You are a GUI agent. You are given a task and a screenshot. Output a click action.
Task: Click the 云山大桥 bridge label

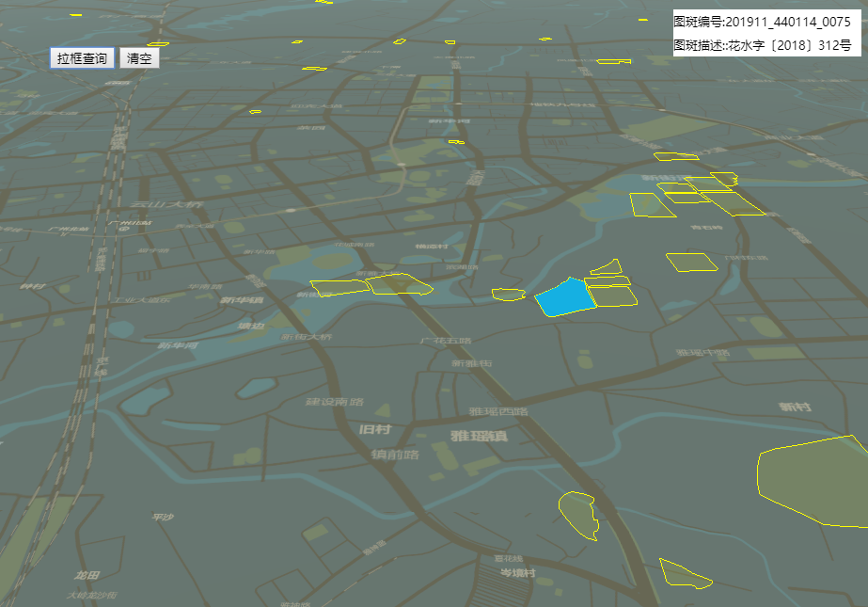166,204
